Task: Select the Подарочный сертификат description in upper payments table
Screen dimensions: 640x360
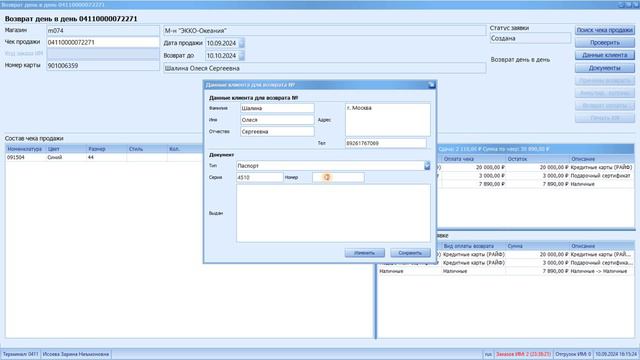Action: coord(602,176)
